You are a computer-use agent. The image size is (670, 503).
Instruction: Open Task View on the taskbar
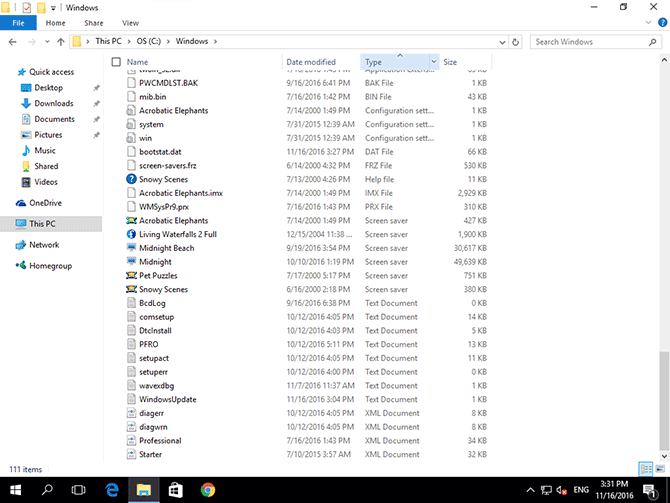78,490
